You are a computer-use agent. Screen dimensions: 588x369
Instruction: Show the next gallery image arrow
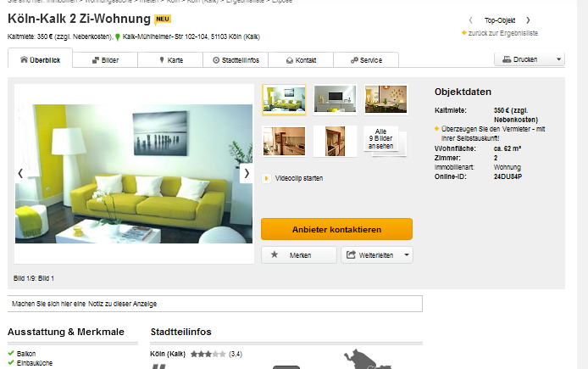tap(247, 173)
